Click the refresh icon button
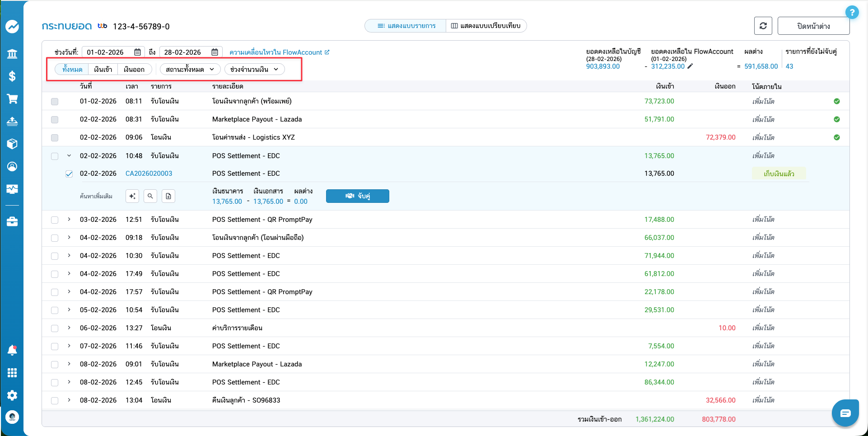868x436 pixels. point(763,26)
